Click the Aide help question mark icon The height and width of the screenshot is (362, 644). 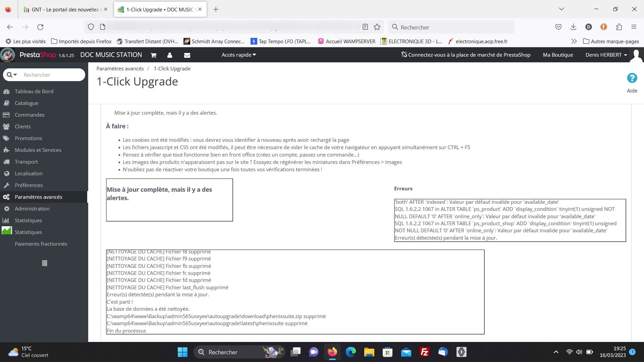[x=632, y=78]
